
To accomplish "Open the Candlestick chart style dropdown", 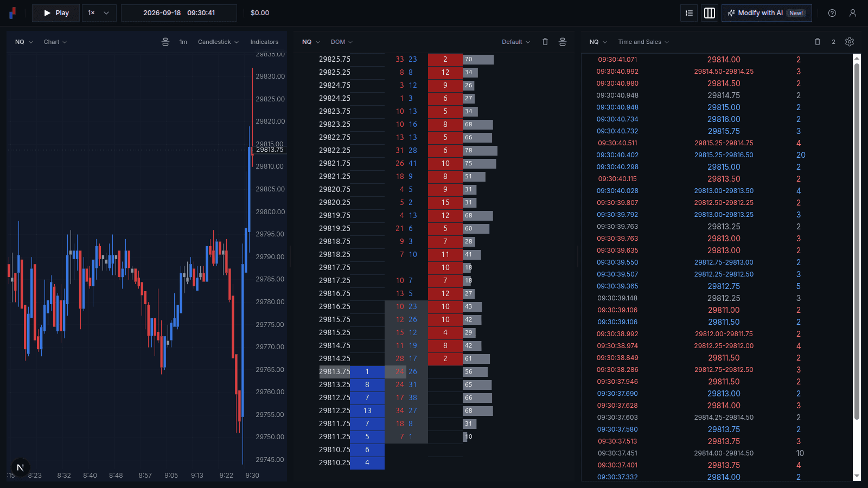I will click(218, 42).
